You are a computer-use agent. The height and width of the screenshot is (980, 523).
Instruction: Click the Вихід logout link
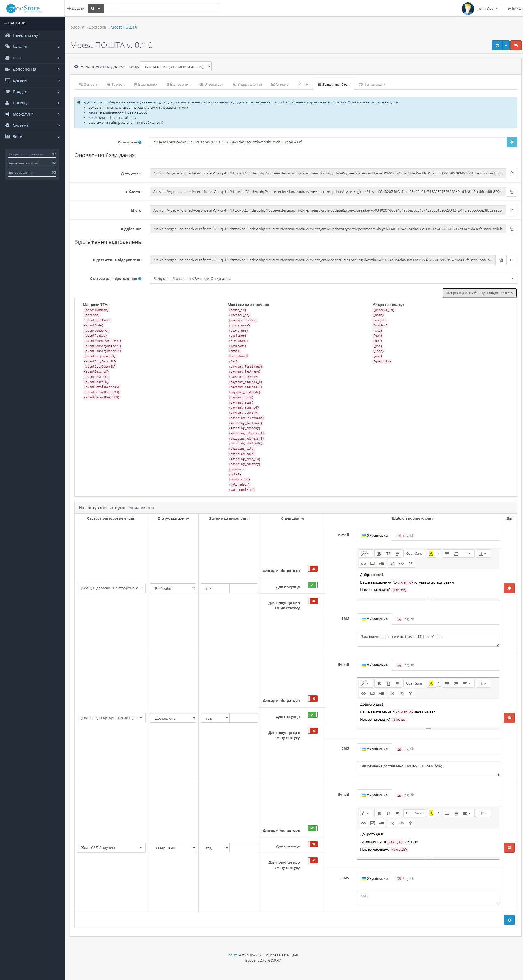tap(514, 9)
